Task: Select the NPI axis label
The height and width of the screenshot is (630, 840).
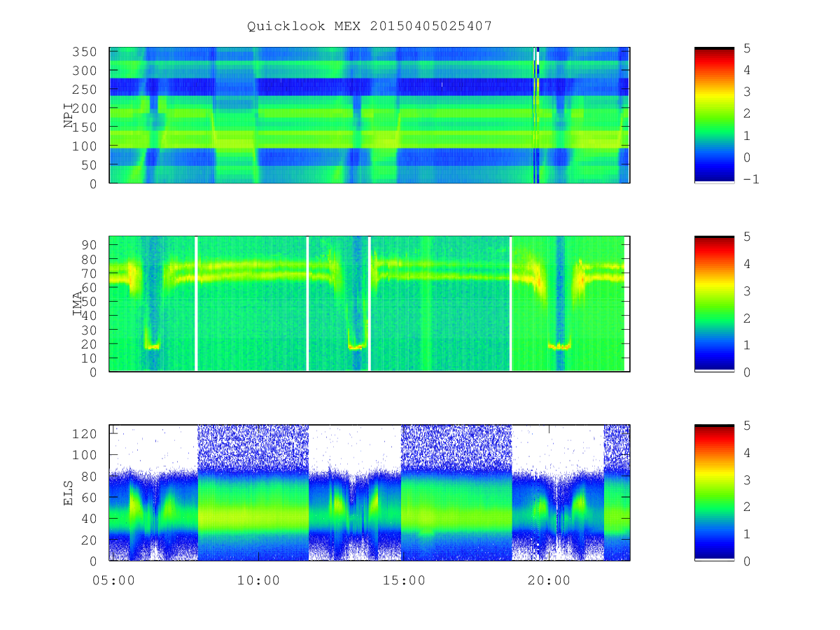Action: click(x=69, y=115)
